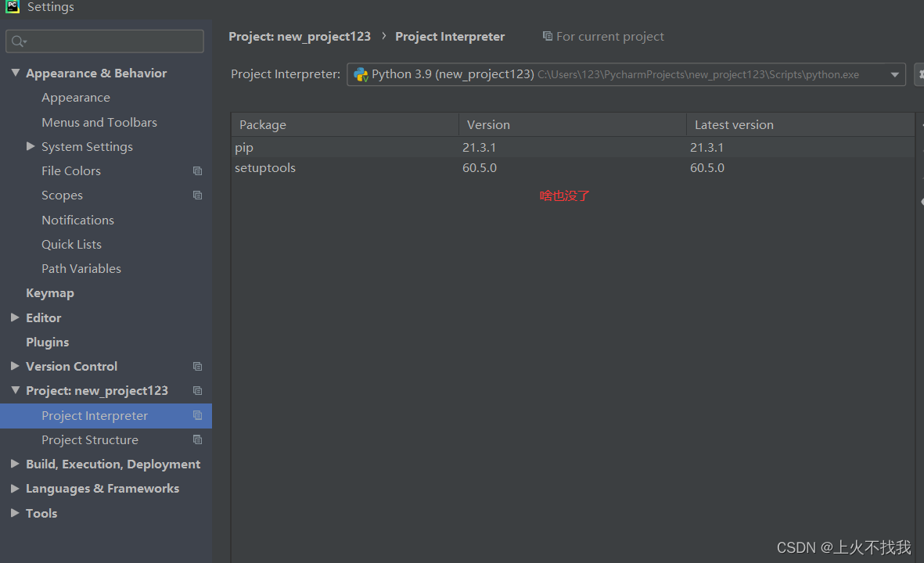Click the project-scope icon beside Project Structure
Viewport: 924px width, 563px height.
click(x=197, y=439)
